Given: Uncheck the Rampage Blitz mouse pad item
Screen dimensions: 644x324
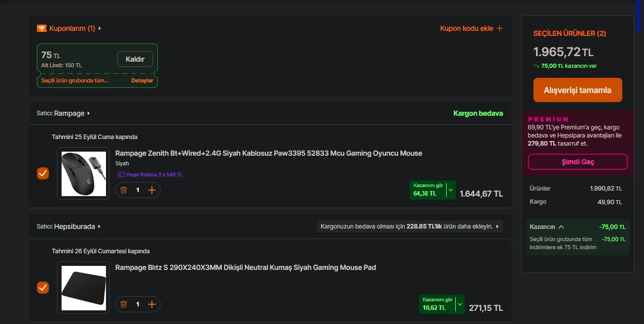Looking at the screenshot, I should (x=43, y=288).
